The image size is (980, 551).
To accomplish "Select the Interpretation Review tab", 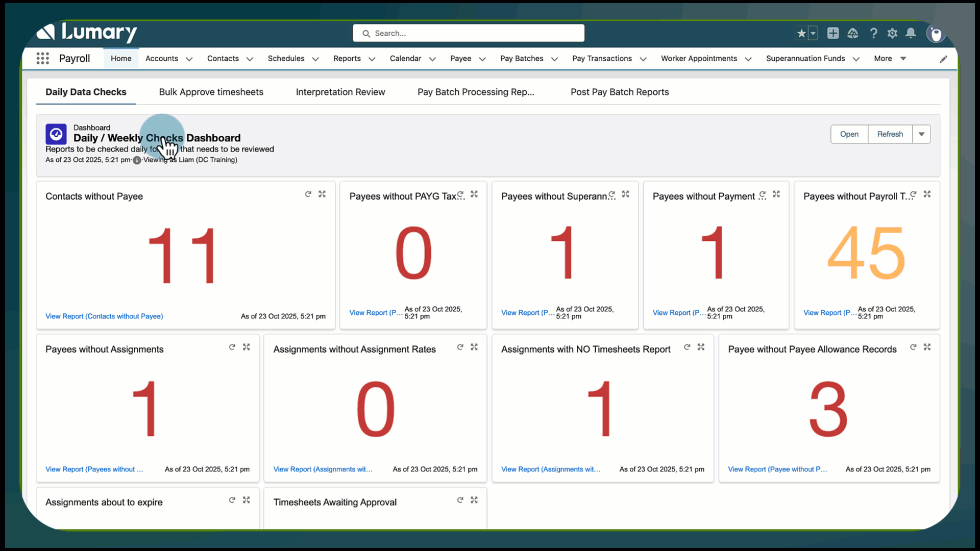I will pyautogui.click(x=340, y=92).
